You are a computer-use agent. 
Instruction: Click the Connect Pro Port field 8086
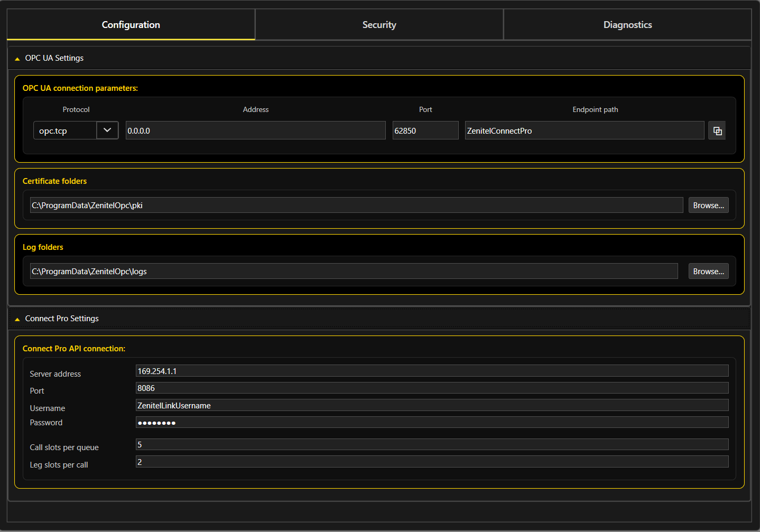pyautogui.click(x=432, y=388)
